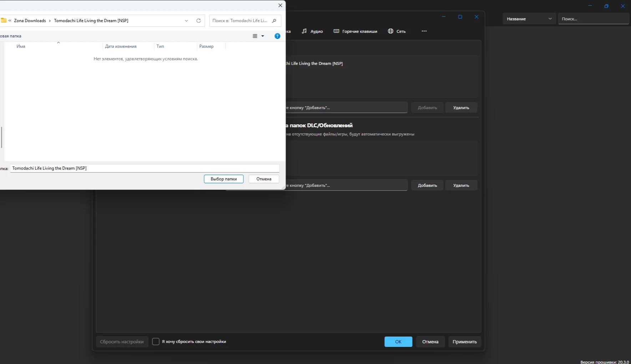Enable 'Я хочу сбросить свои настройки' checkbox
Image resolution: width=631 pixels, height=364 pixels.
pos(156,342)
